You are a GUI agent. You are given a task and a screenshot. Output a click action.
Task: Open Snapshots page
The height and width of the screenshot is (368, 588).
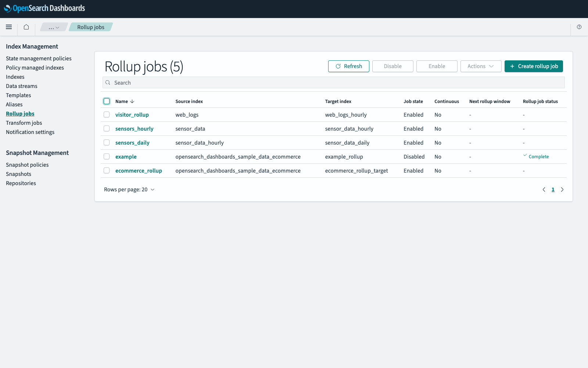pyautogui.click(x=18, y=174)
